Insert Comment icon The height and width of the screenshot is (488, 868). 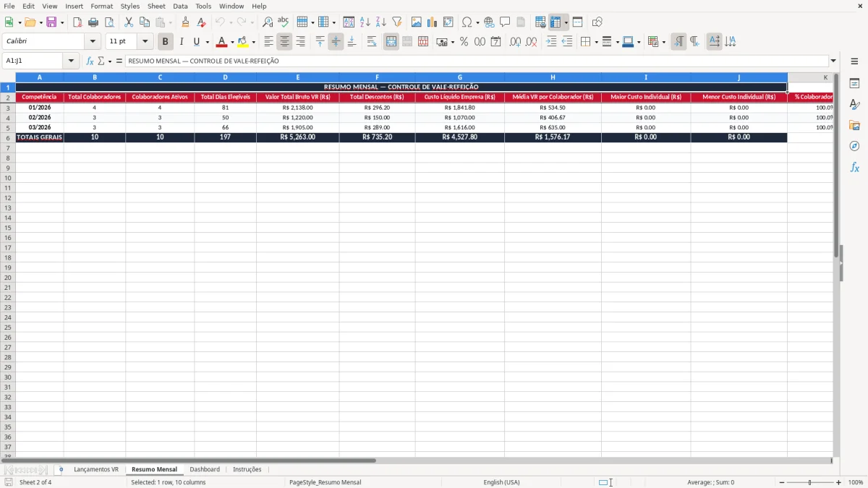[x=505, y=22]
